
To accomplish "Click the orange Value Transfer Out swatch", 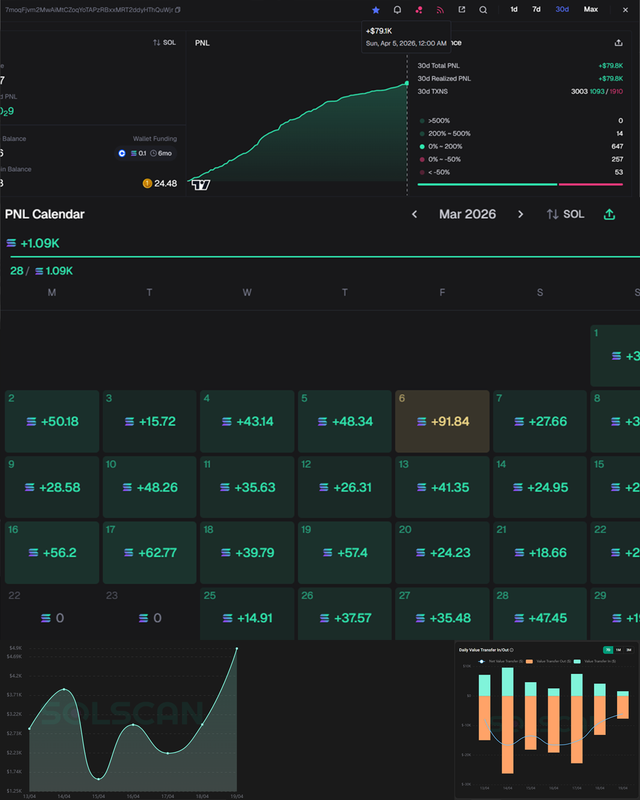I will tap(529, 661).
